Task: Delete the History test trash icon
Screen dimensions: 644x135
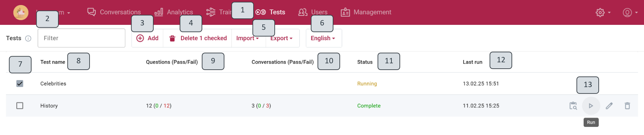Action: pos(627,106)
